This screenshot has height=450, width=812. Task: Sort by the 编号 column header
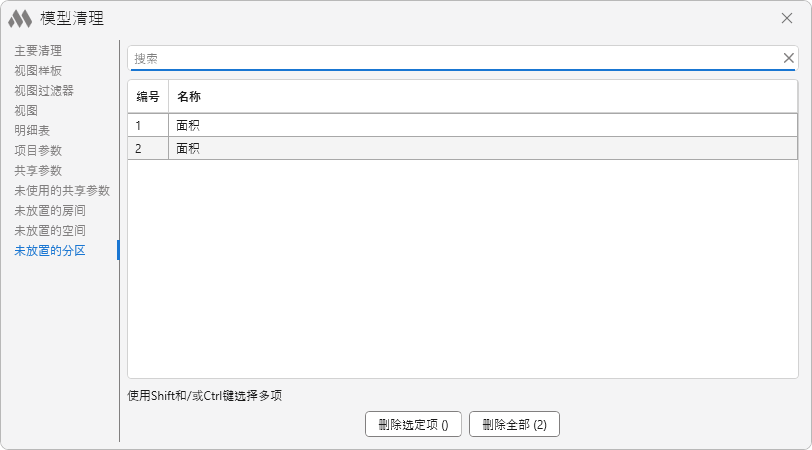point(148,97)
